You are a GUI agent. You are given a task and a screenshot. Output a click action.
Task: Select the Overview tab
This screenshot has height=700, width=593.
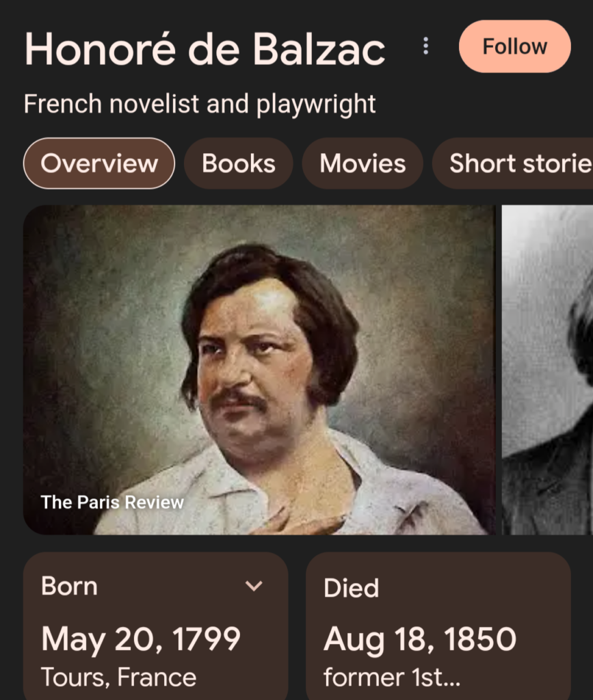coord(98,163)
